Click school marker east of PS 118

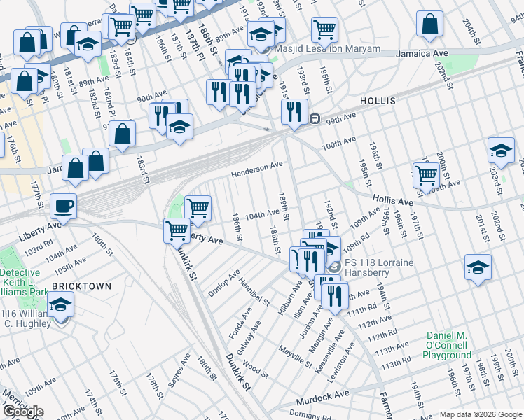[x=478, y=268]
